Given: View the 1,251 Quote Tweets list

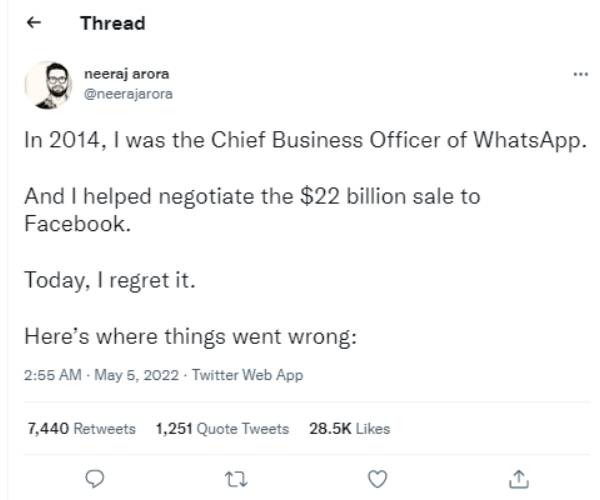Looking at the screenshot, I should (x=222, y=428).
